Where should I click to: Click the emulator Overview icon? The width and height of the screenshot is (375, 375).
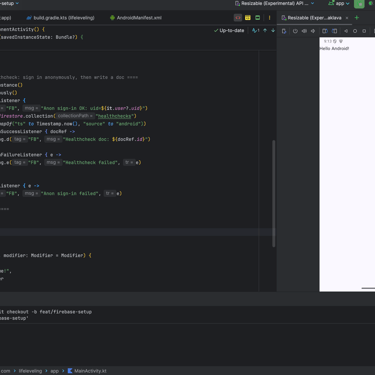click(x=364, y=31)
